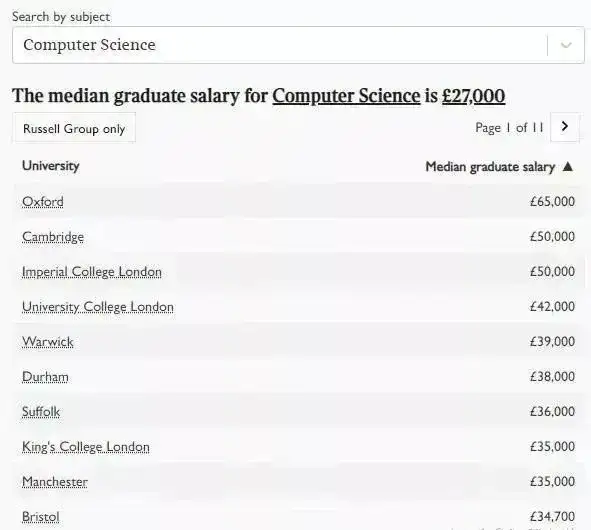591x530 pixels.
Task: Open the Cambridge university link
Action: [x=53, y=237]
